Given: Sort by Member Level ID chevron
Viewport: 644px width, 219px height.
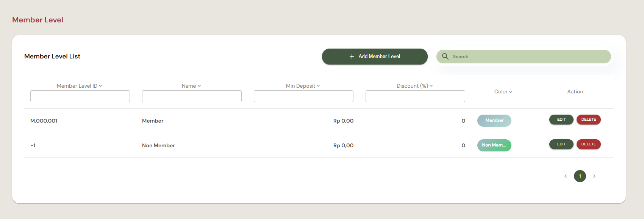Looking at the screenshot, I should click(100, 86).
